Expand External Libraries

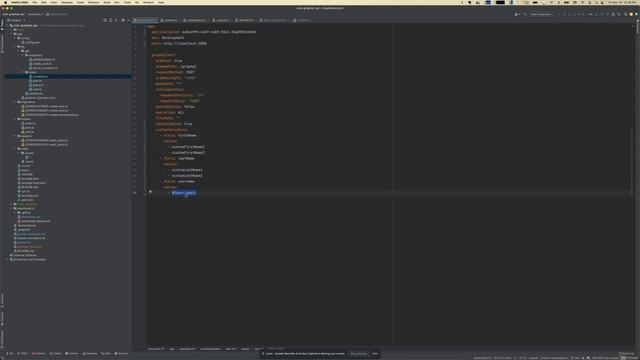[x=7, y=255]
